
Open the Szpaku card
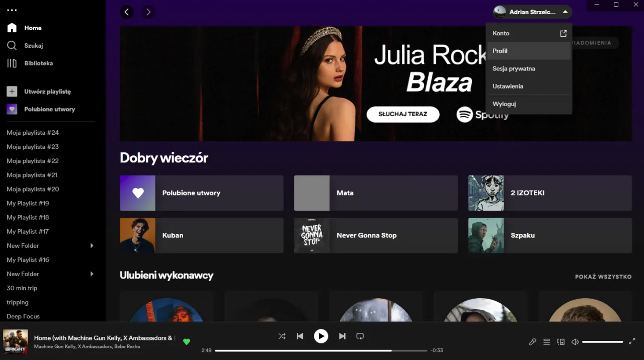coord(550,235)
